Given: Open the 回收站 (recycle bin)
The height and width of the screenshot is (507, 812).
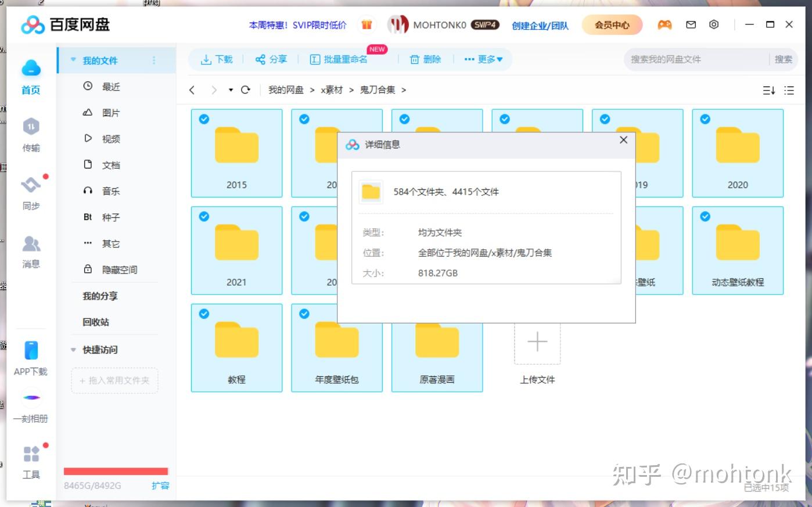Looking at the screenshot, I should (x=96, y=322).
